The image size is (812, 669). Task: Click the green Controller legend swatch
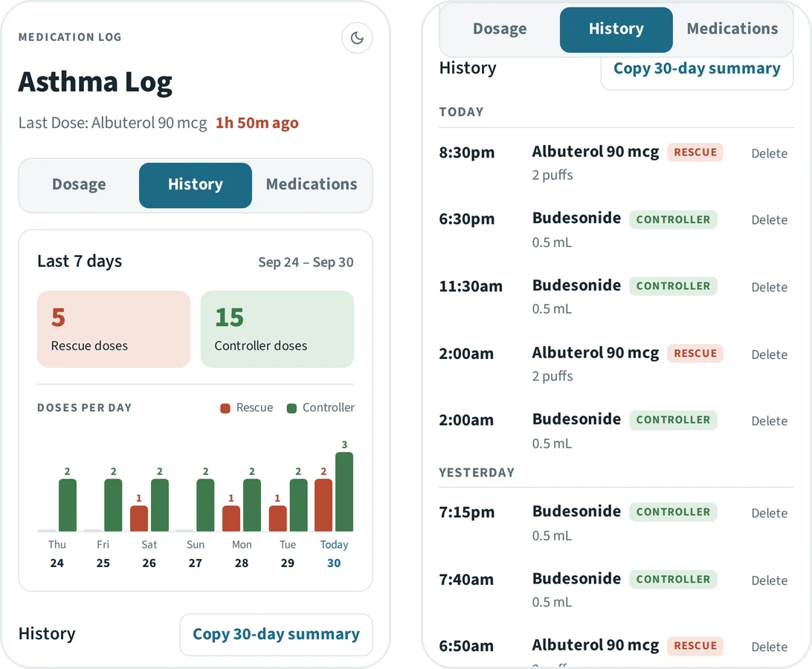291,409
